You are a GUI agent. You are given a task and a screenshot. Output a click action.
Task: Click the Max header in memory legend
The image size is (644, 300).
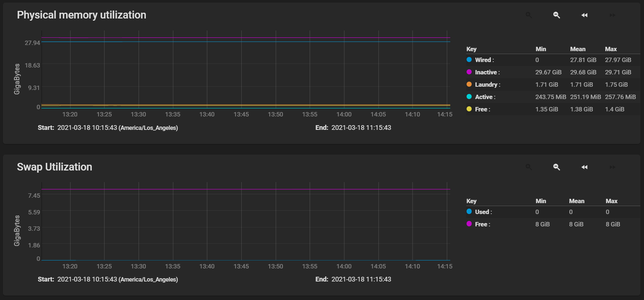[611, 49]
